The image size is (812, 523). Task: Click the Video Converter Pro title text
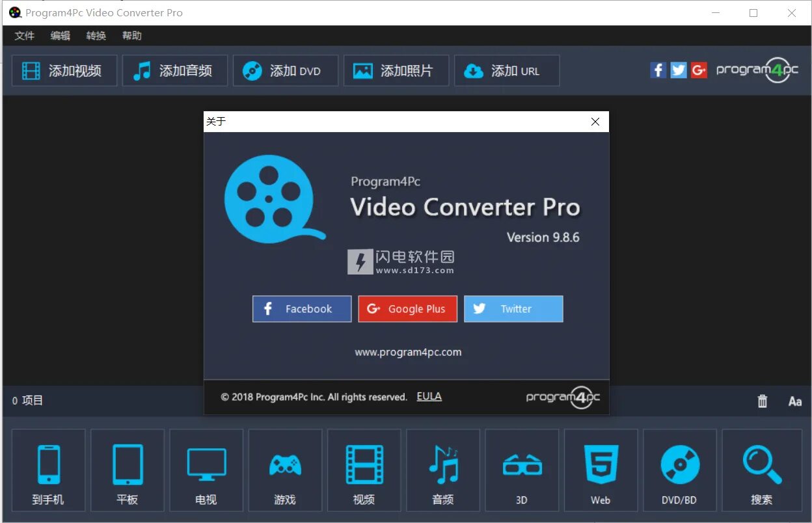click(465, 207)
